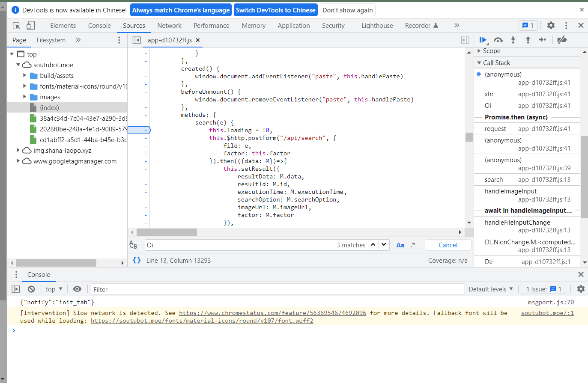
Task: Switch to the Console tab in top bar
Action: pyautogui.click(x=99, y=26)
